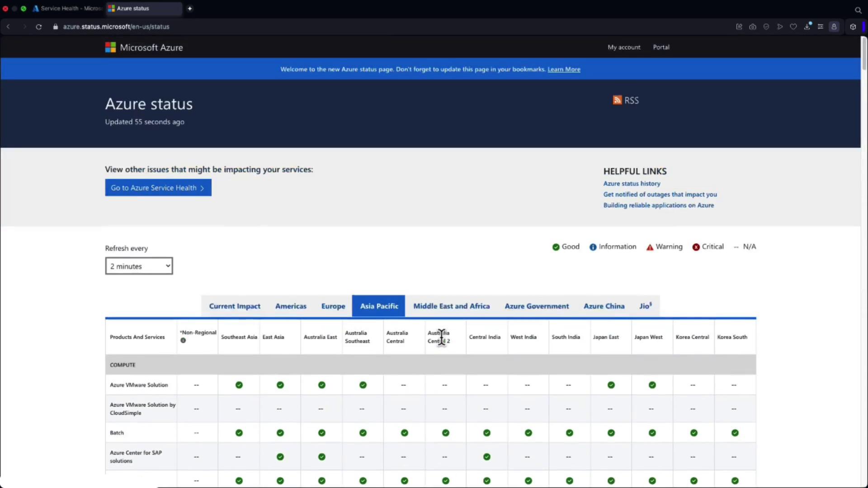Reload the page with the refresh icon
868x488 pixels.
click(x=39, y=27)
